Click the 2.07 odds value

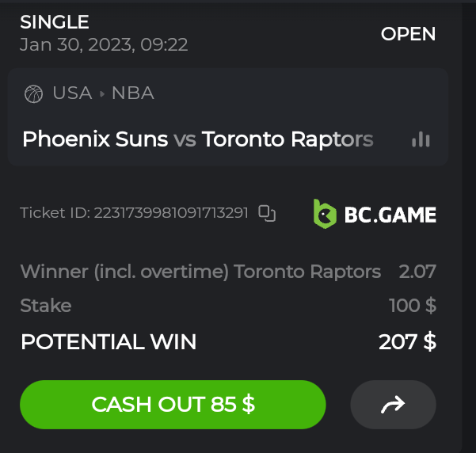(417, 272)
